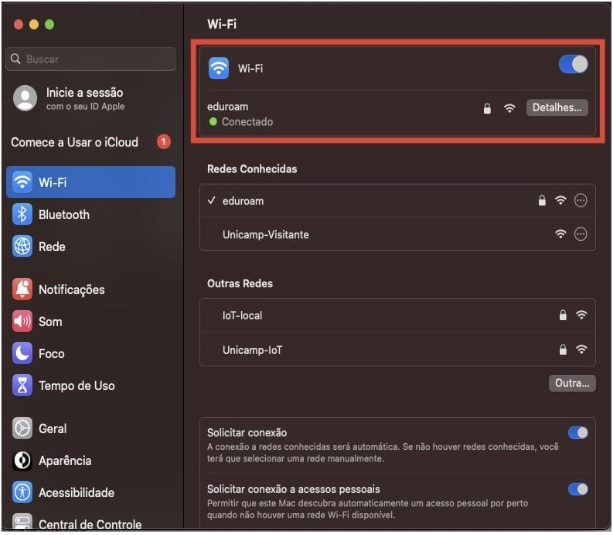Viewport: 613px width, 535px height.
Task: Open Bluetooth settings in sidebar
Action: tap(91, 215)
